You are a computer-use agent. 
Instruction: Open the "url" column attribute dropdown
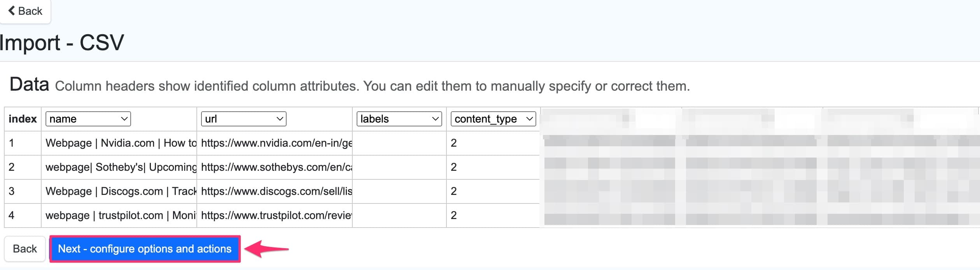click(x=243, y=119)
